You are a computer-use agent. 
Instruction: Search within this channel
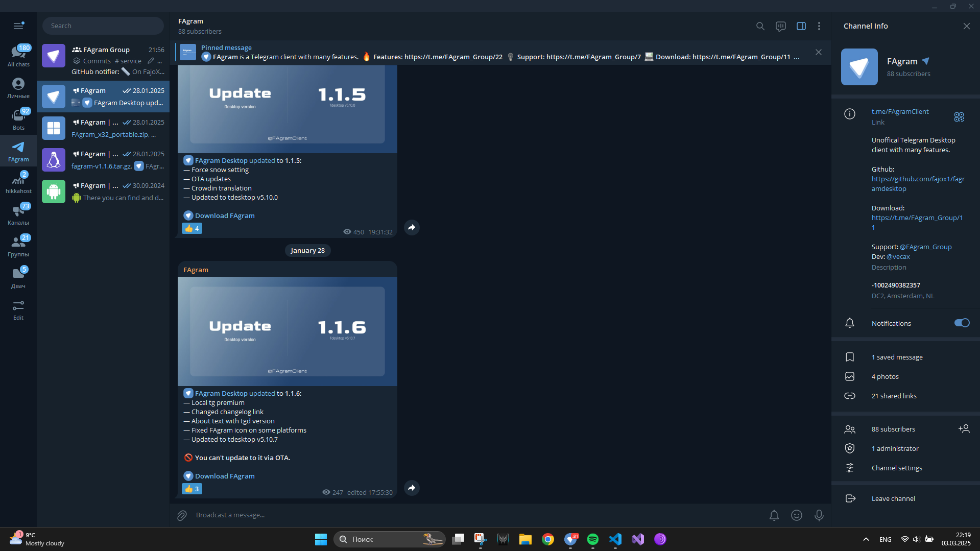click(760, 26)
